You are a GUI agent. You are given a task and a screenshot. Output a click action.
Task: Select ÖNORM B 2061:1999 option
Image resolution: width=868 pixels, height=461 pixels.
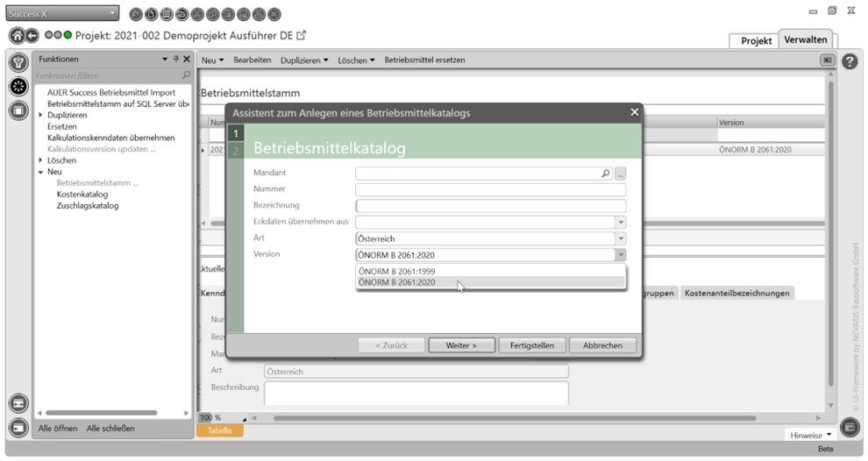(490, 271)
